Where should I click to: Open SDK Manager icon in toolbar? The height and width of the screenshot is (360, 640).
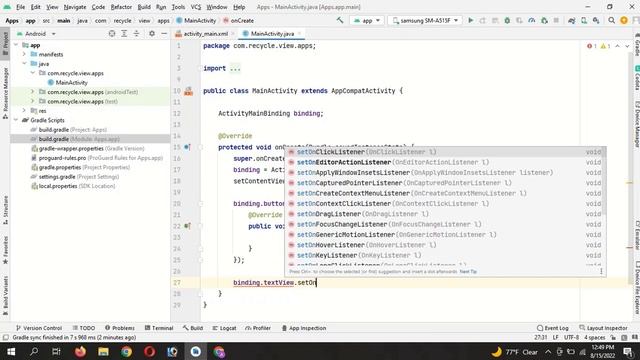pos(596,20)
